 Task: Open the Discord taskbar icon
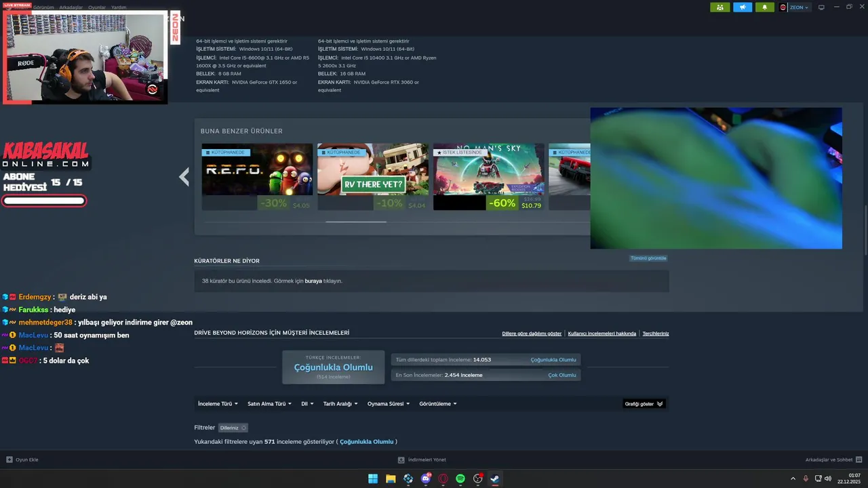[426, 479]
